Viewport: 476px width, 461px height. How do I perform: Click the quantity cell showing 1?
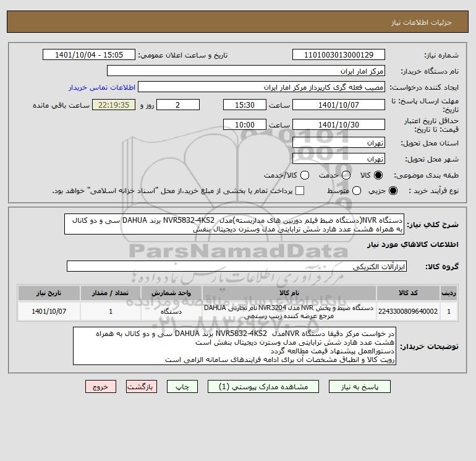111,311
